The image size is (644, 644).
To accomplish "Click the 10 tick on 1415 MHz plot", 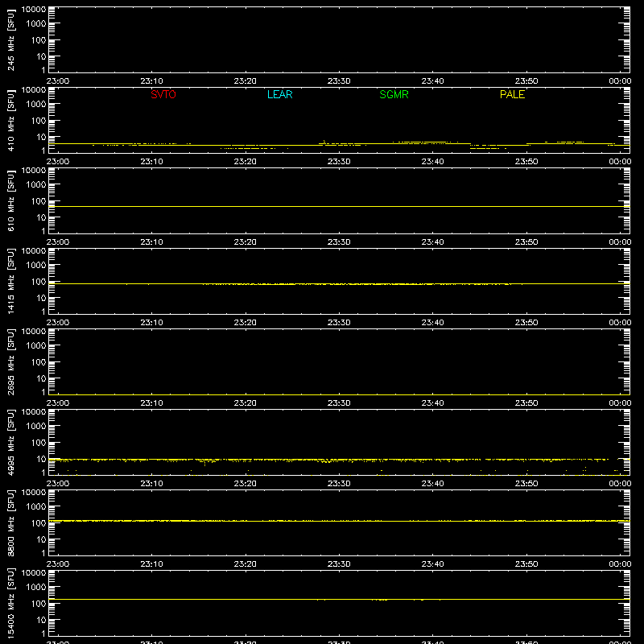I will click(x=41, y=298).
